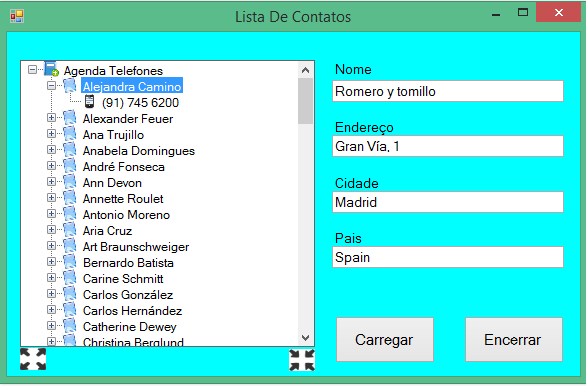Click the contact icon next to Annette Roulet
This screenshot has height=386, width=586.
point(70,198)
